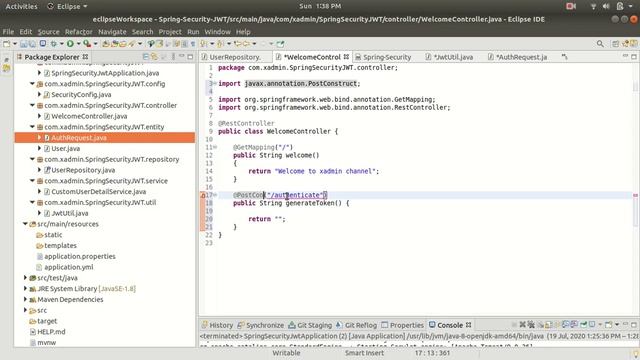Open the Sun 1:38 PM clock menu

click(320, 6)
